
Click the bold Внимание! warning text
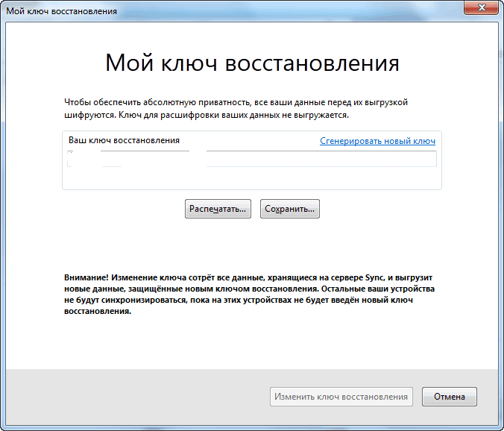coord(250,294)
